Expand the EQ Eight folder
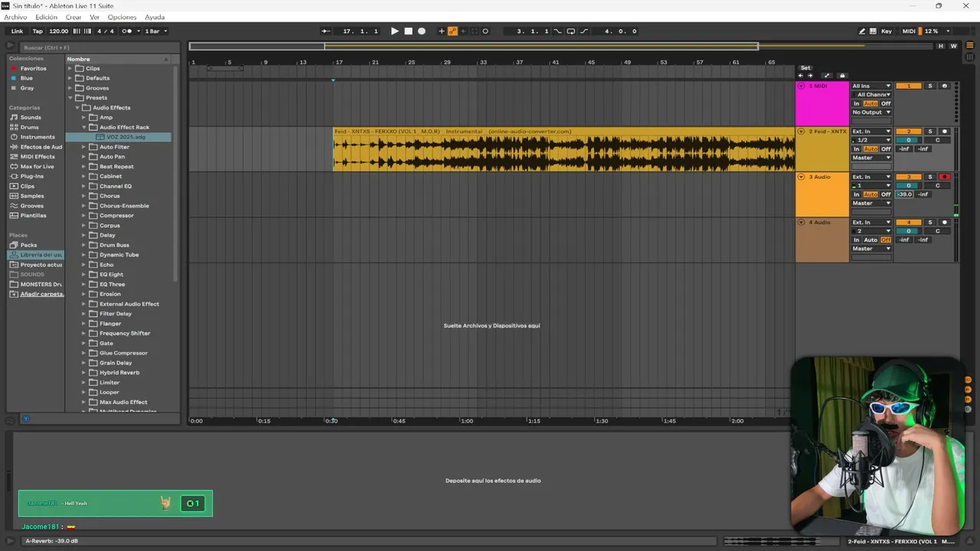 [84, 274]
